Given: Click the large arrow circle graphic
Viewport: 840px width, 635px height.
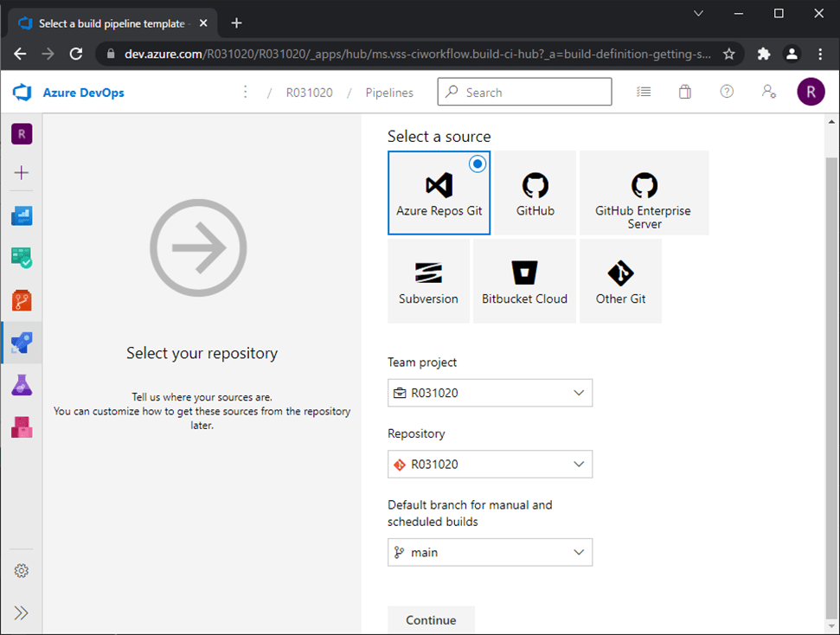Looking at the screenshot, I should tap(198, 247).
